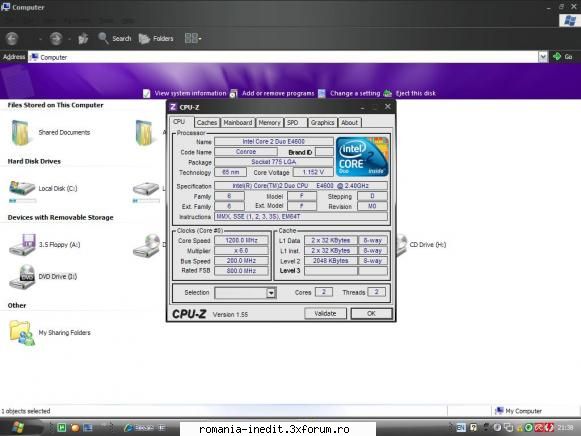Viewport: 581px width, 436px height.
Task: Open Add or remove programs
Action: pyautogui.click(x=272, y=93)
